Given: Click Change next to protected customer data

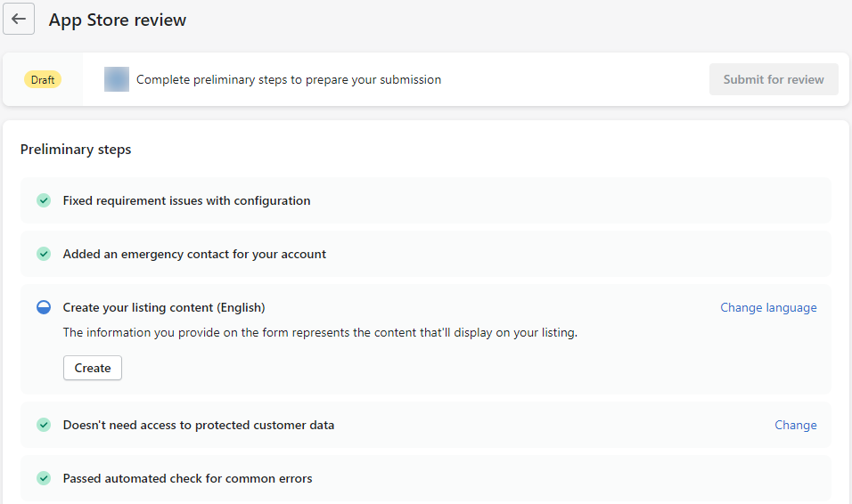Looking at the screenshot, I should (796, 425).
